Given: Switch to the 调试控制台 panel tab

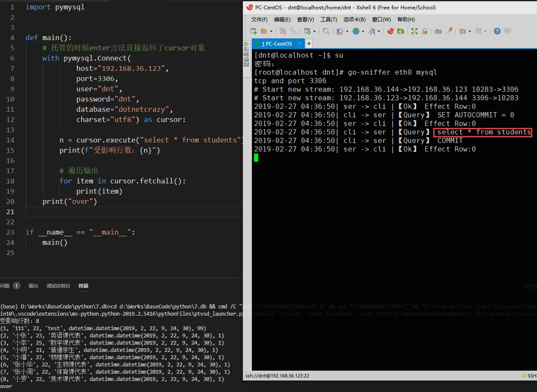Looking at the screenshot, I should click(x=59, y=286).
